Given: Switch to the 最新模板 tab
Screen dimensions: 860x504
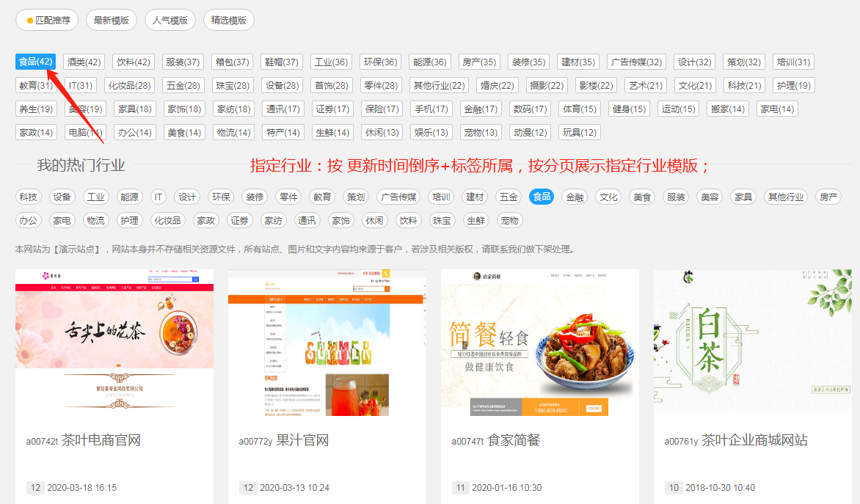Looking at the screenshot, I should pos(112,21).
